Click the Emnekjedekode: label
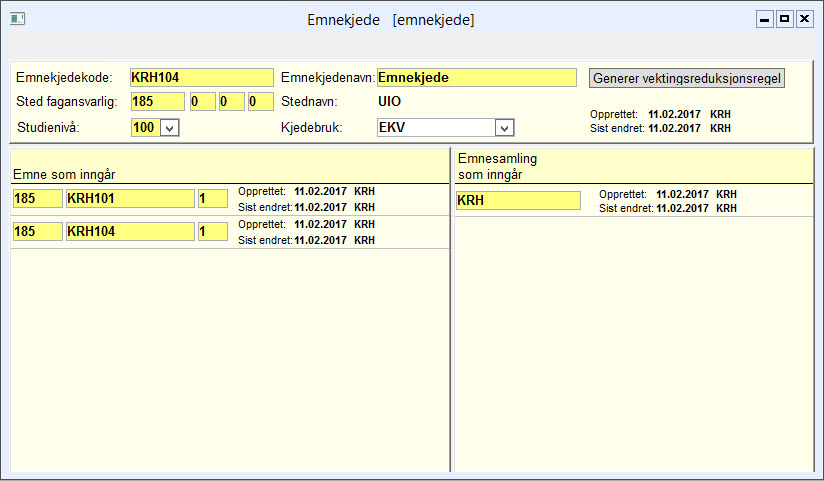The width and height of the screenshot is (824, 481). coord(64,78)
